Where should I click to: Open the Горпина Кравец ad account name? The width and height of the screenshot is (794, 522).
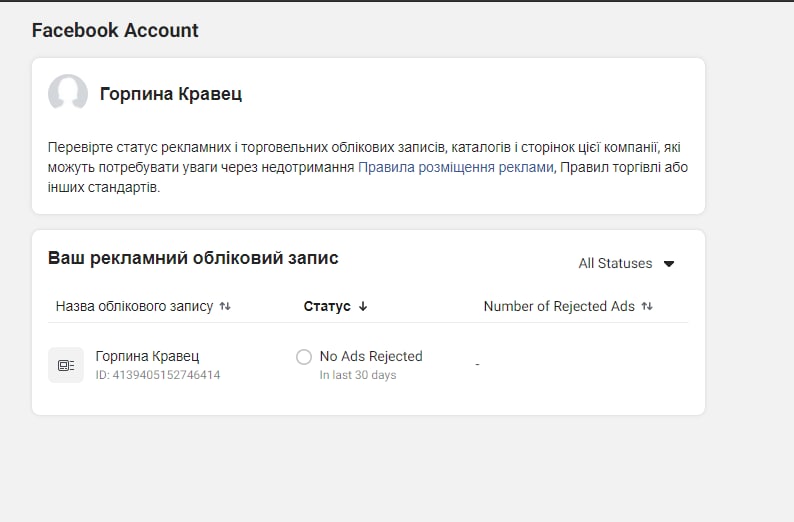point(147,356)
